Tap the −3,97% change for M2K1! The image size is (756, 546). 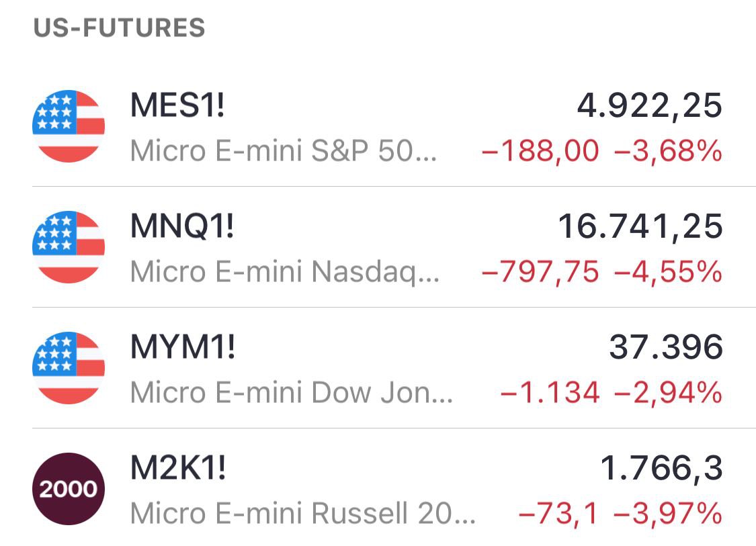(668, 514)
